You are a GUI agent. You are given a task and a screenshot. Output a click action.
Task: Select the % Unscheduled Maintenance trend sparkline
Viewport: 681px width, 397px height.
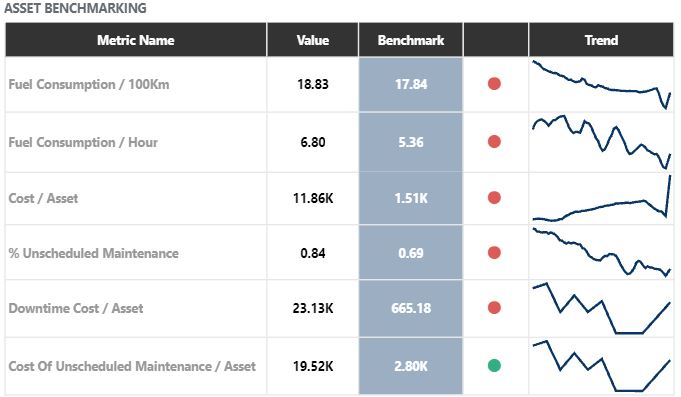602,252
